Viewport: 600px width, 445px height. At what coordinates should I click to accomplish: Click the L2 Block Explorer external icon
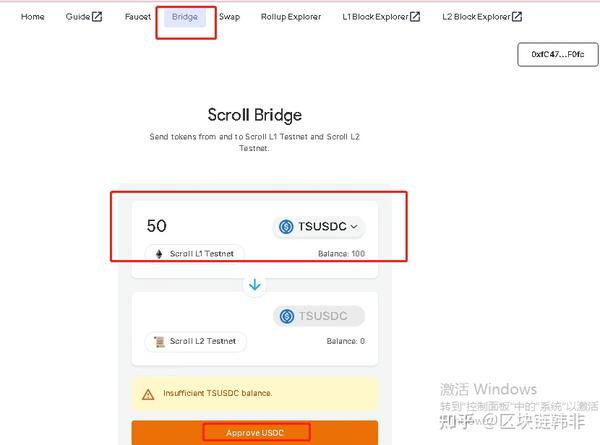tap(517, 17)
